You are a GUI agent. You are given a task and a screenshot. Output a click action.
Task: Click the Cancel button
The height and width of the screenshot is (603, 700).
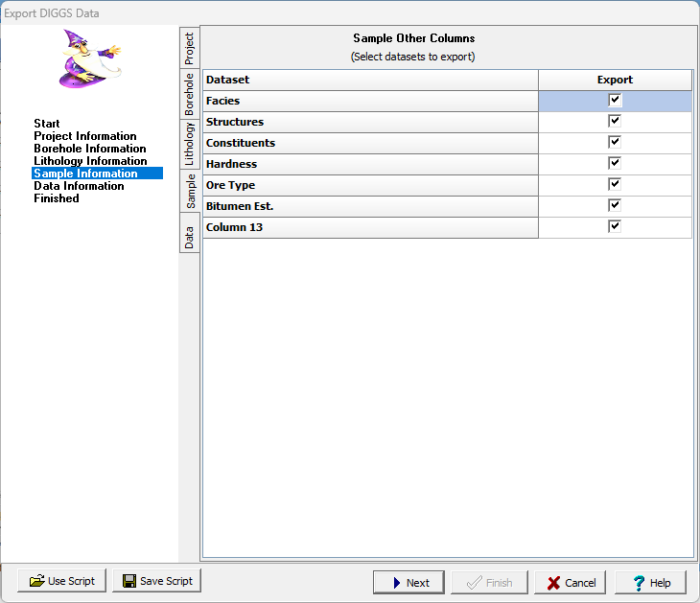(x=571, y=582)
